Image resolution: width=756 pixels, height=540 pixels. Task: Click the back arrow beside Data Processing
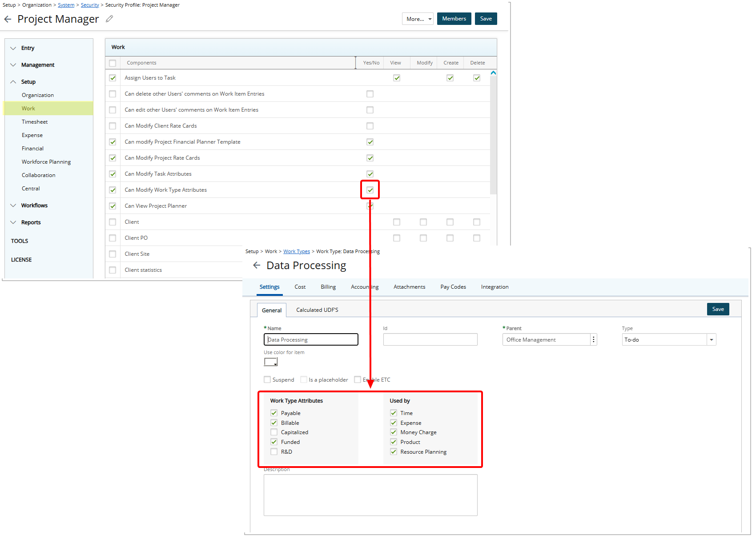257,265
